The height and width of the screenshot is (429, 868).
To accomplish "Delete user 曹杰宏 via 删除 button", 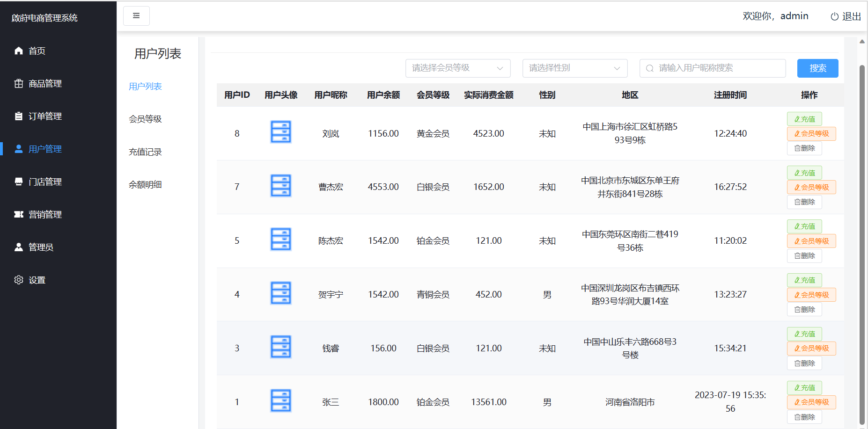I will [804, 202].
